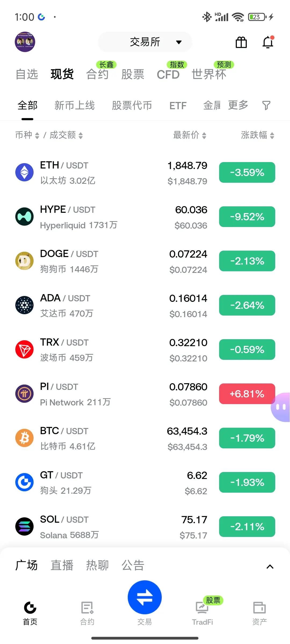290x644 pixels.
Task: Open the 更多 categories list
Action: tap(238, 105)
